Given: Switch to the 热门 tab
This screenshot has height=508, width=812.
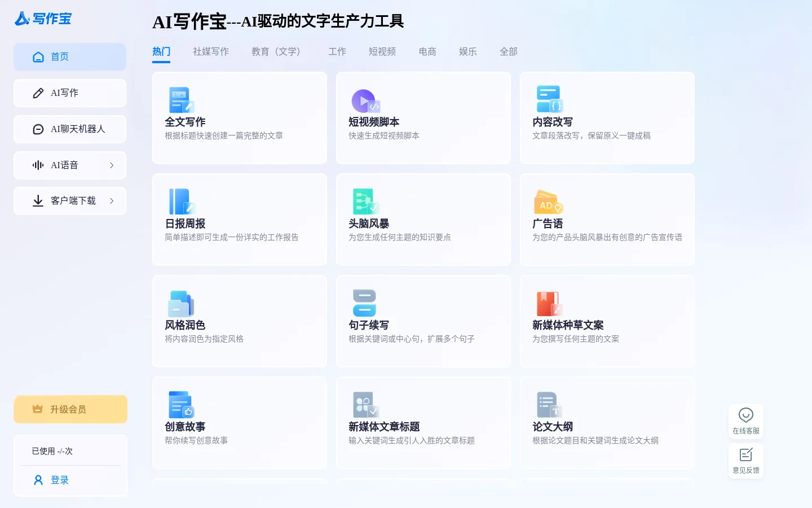Looking at the screenshot, I should [161, 51].
